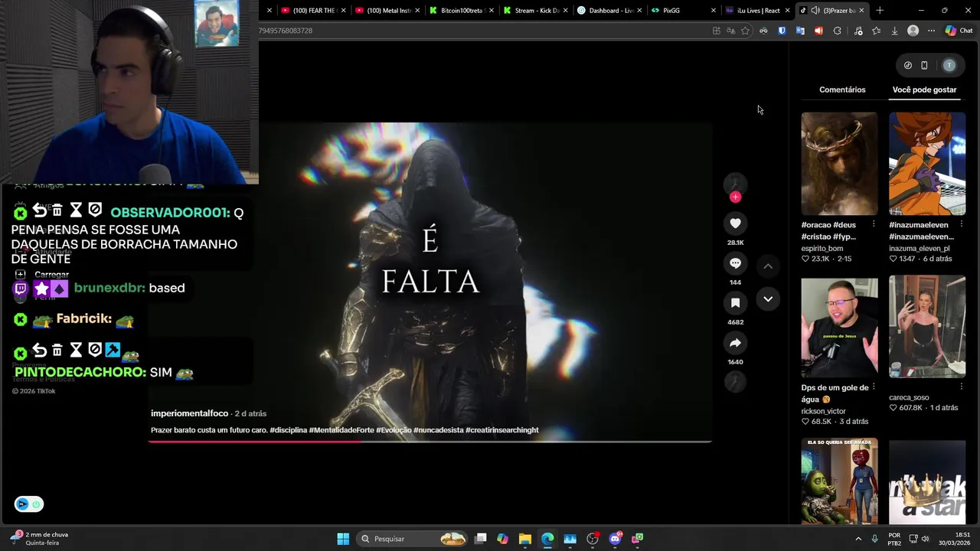
Task: Visit rickson_victor profile link
Action: 824,411
